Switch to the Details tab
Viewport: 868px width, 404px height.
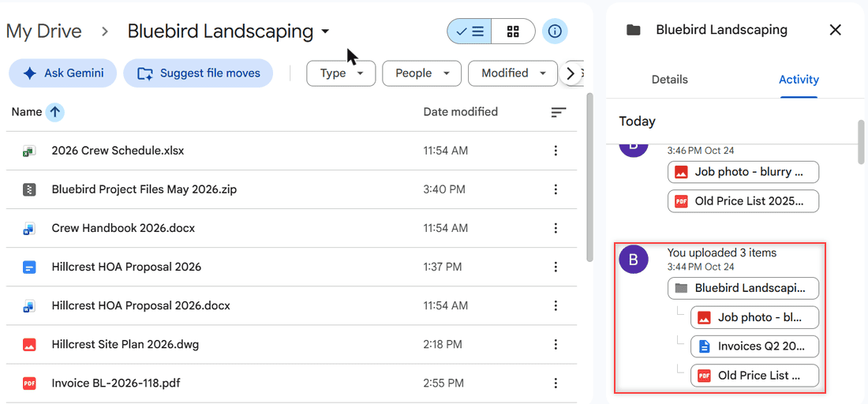(x=670, y=80)
